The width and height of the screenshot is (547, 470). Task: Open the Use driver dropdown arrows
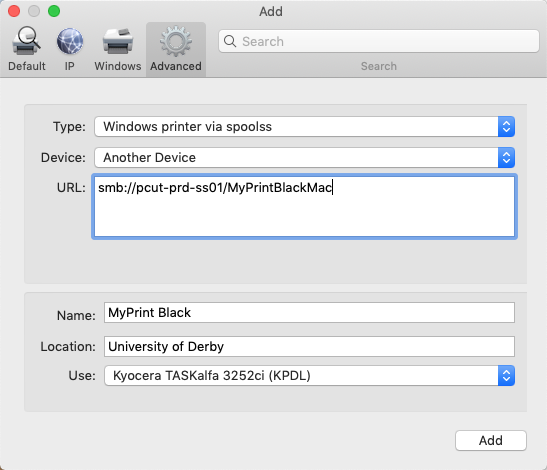point(506,375)
